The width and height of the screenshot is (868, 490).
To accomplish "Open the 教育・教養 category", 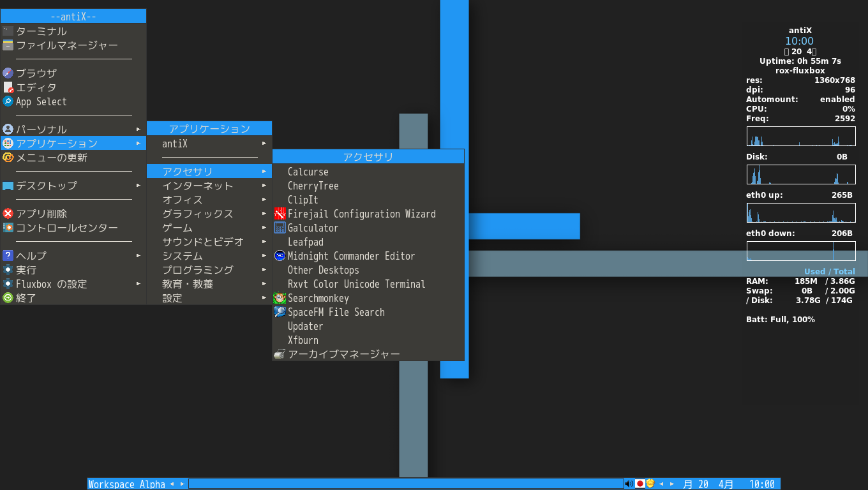I will (x=209, y=284).
